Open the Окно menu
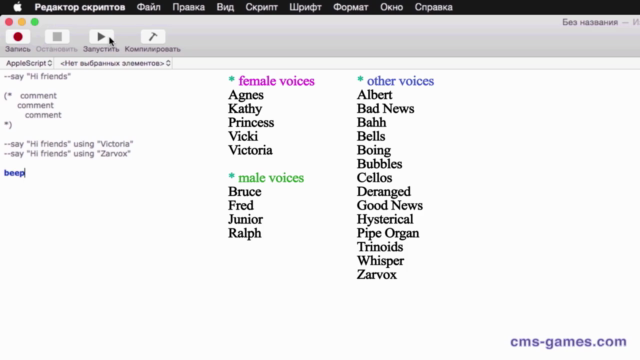This screenshot has width=640, height=360. click(391, 7)
